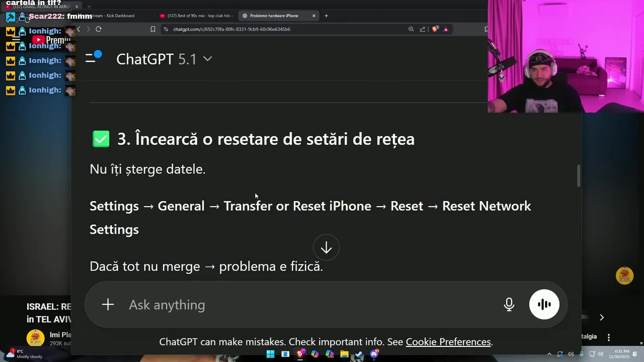Show hidden system tray icons chevron
The height and width of the screenshot is (362, 644).
[549, 354]
